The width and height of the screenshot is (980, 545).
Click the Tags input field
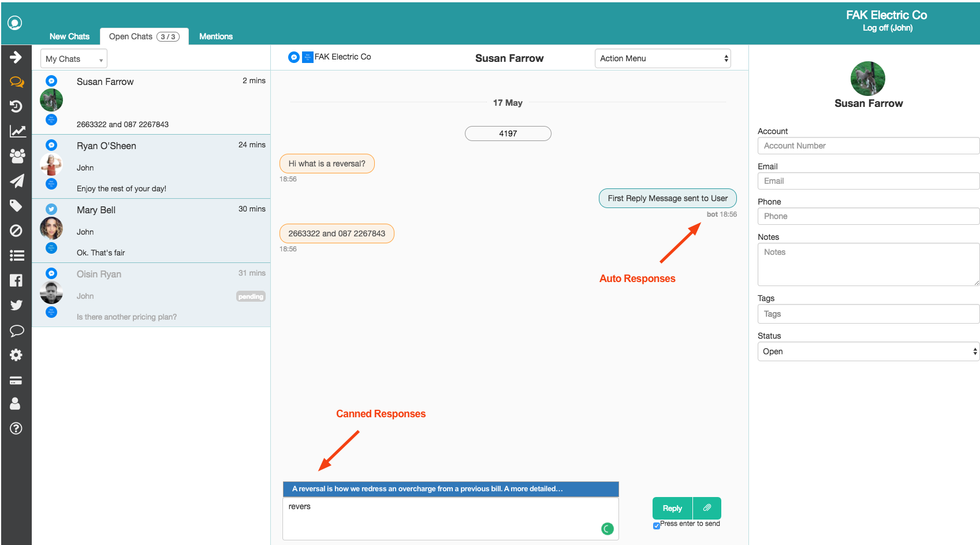click(x=869, y=314)
